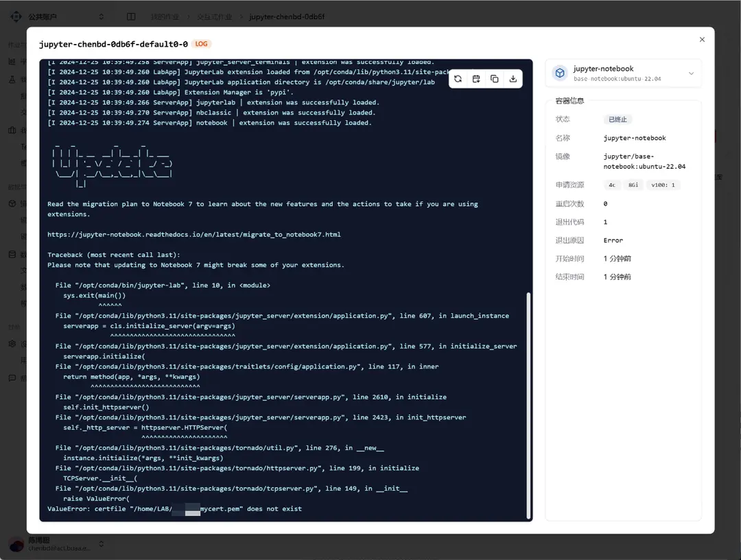
Task: Click the jupyter-chenbd-0db6f breadcrumb
Action: click(x=287, y=16)
